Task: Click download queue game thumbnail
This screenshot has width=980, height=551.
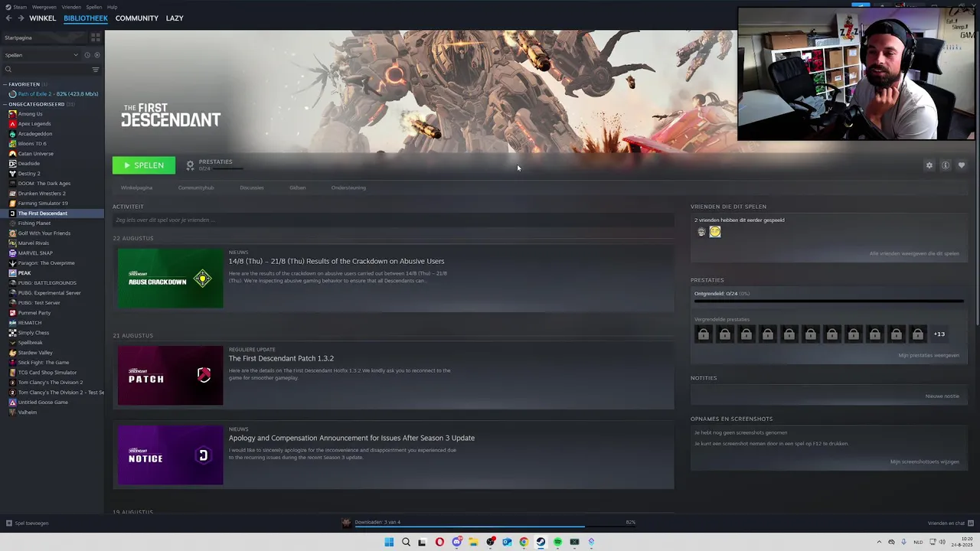Action: (346, 523)
